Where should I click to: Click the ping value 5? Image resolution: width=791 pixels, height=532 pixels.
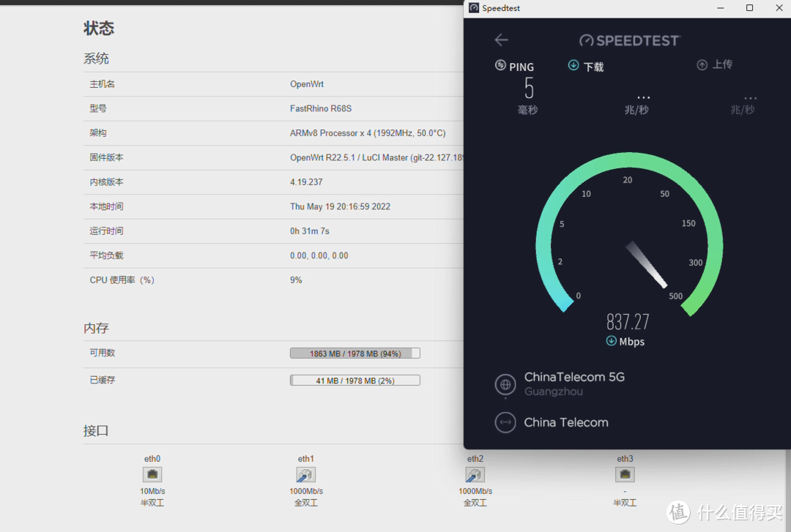coord(529,89)
